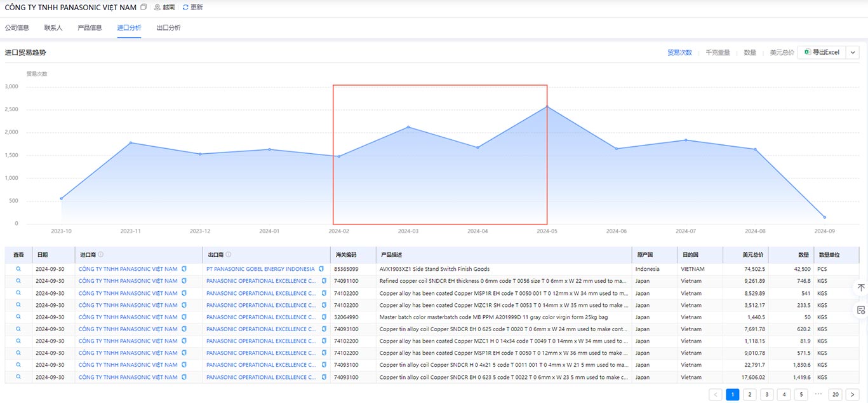868x403 pixels.
Task: Click the previous page arrow
Action: [716, 395]
